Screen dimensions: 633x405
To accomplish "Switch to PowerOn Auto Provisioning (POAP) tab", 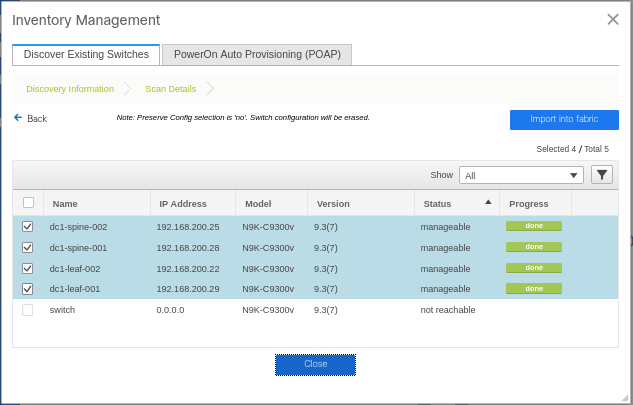I will coord(257,55).
